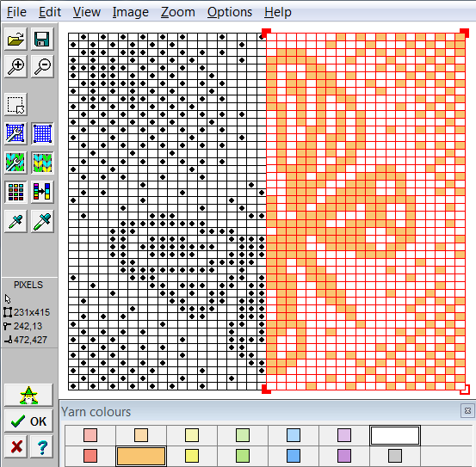Select the white yarn colour
Screen dimensions: 476x467
tap(395, 435)
